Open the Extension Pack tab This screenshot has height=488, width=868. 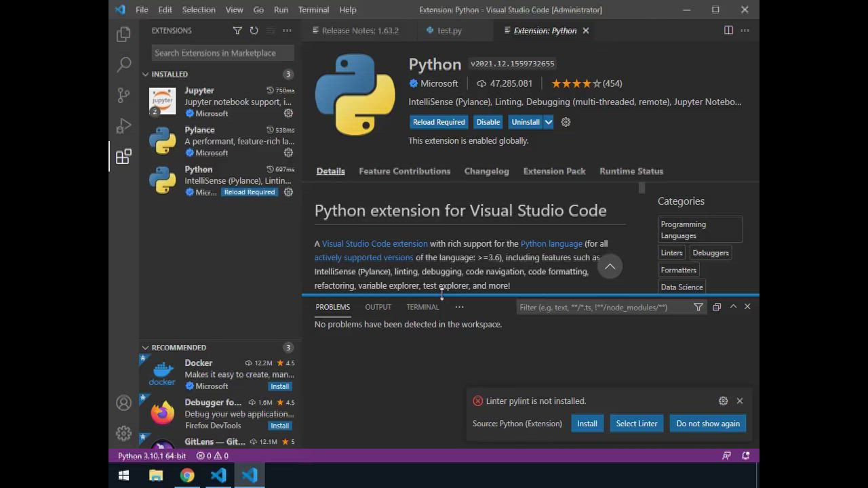[554, 171]
